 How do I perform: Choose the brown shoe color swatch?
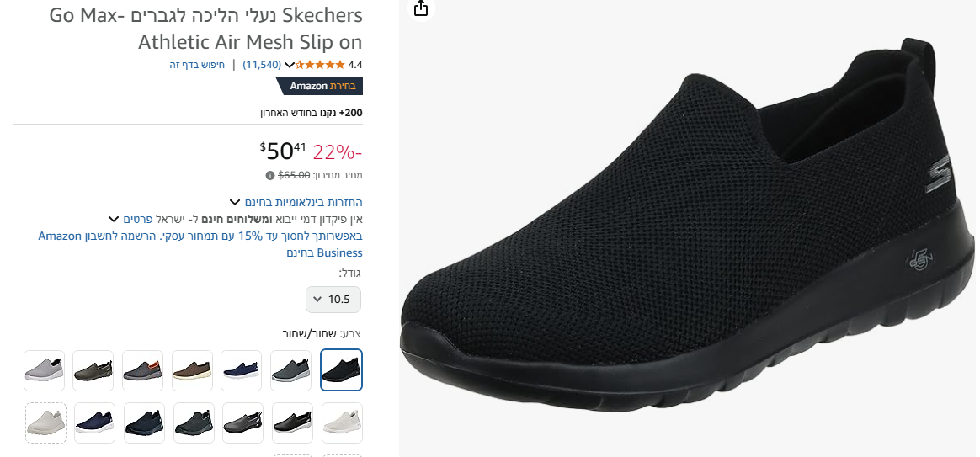tap(193, 370)
